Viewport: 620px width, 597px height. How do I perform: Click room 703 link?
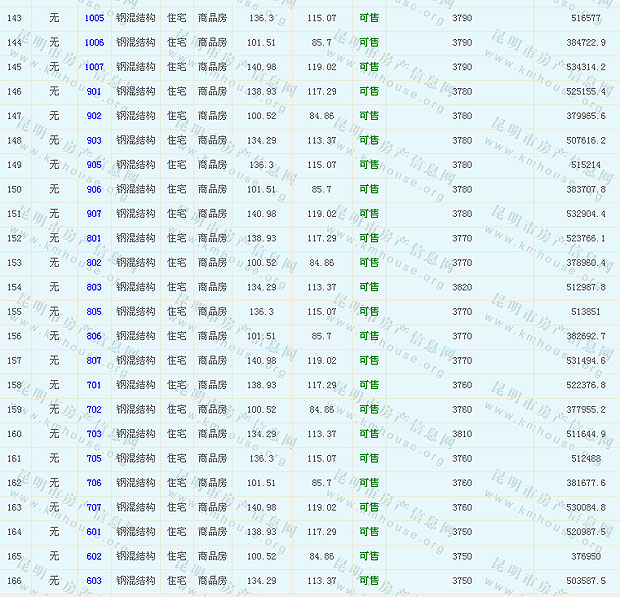(94, 434)
